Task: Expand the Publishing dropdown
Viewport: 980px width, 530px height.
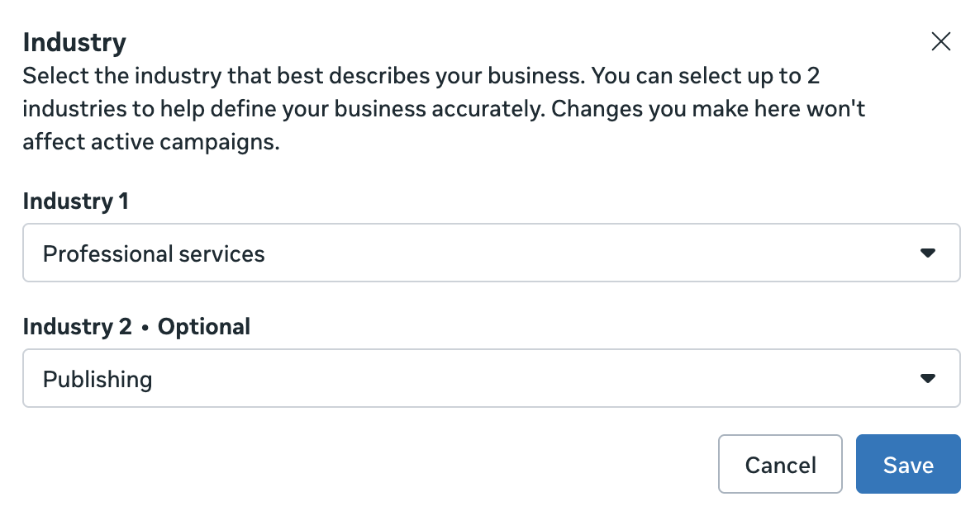Action: pyautogui.click(x=491, y=379)
